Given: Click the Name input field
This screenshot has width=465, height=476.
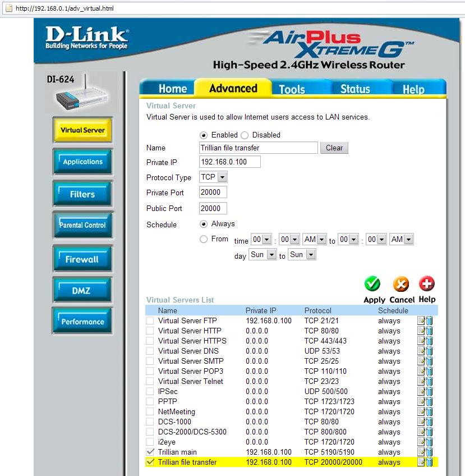Looking at the screenshot, I should [259, 148].
